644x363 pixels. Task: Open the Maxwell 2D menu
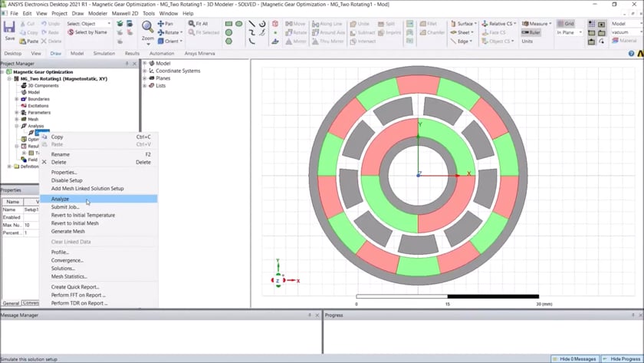[125, 13]
